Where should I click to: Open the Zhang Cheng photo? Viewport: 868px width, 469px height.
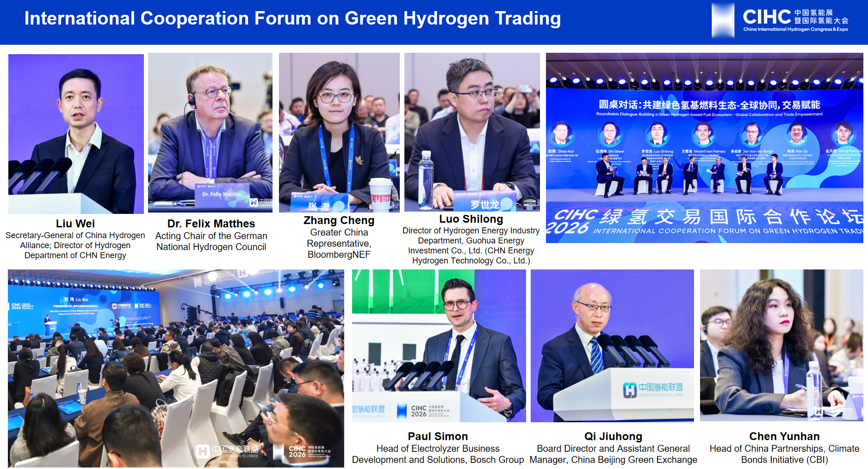pyautogui.click(x=339, y=132)
